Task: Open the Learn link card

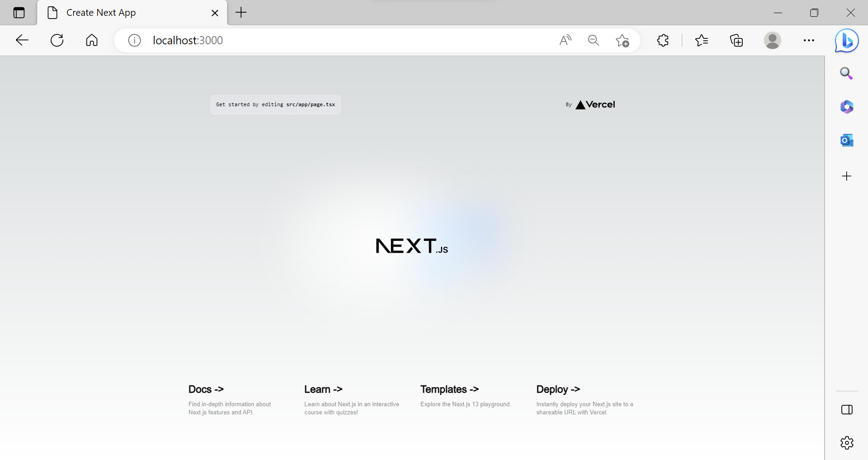Action: point(351,400)
